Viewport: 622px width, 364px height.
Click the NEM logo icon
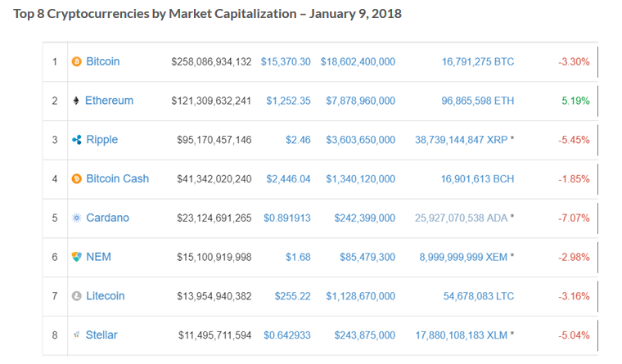77,257
